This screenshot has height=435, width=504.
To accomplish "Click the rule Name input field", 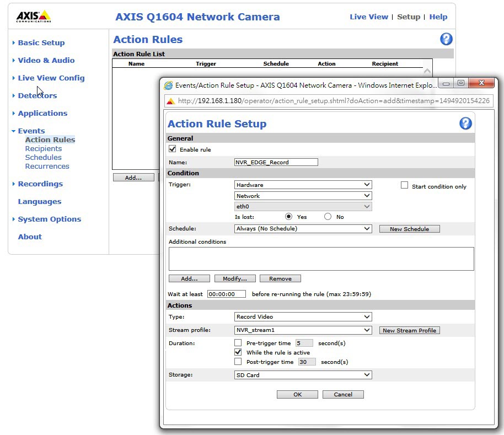I will pyautogui.click(x=276, y=162).
